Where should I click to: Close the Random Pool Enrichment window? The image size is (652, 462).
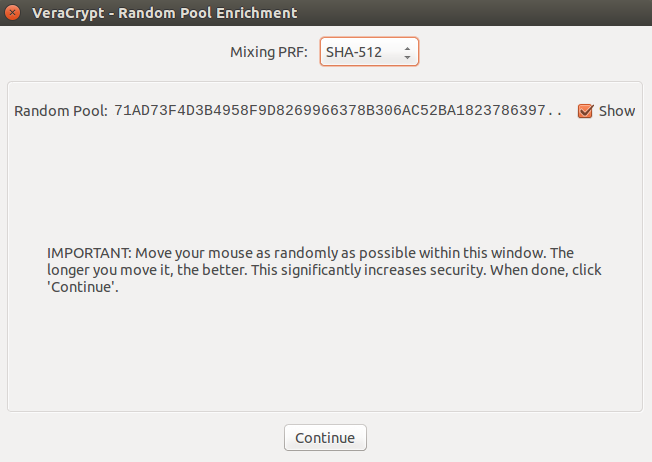tap(12, 12)
